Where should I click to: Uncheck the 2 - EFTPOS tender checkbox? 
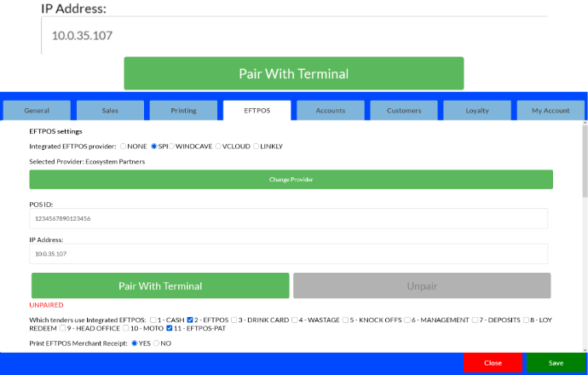[191, 320]
